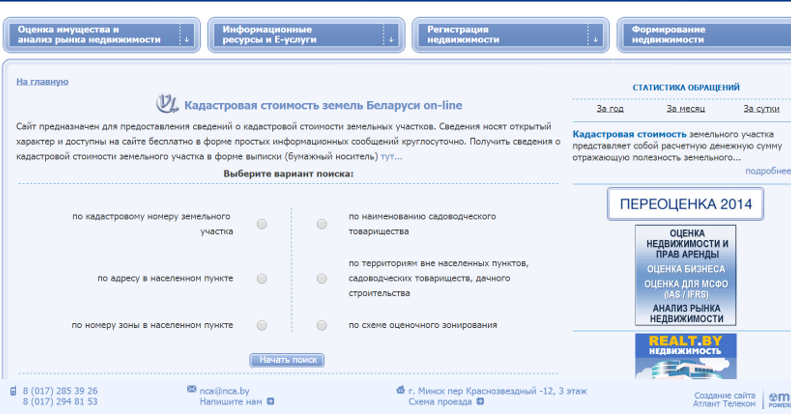This screenshot has width=791, height=414.
Task: Click the phone icon in the footer
Action: coord(13,391)
